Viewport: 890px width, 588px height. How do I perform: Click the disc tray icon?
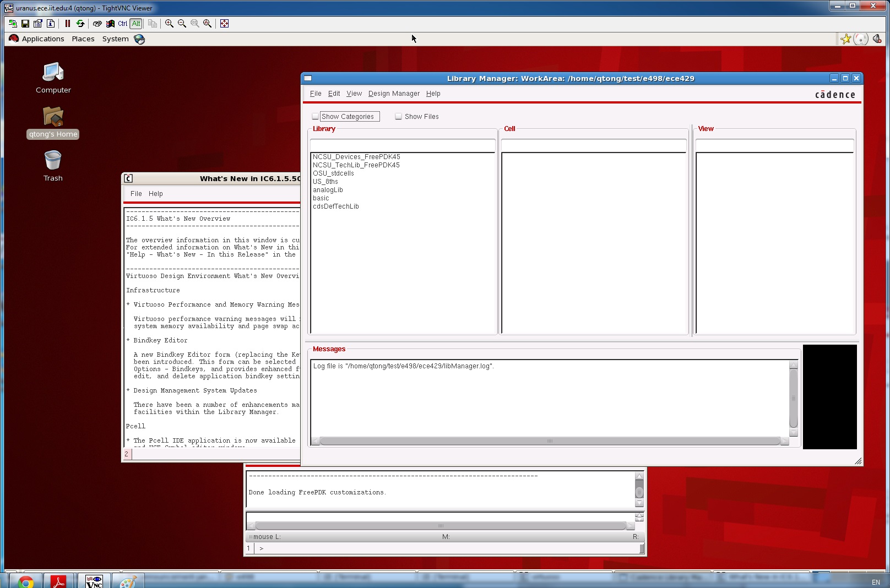click(x=861, y=39)
